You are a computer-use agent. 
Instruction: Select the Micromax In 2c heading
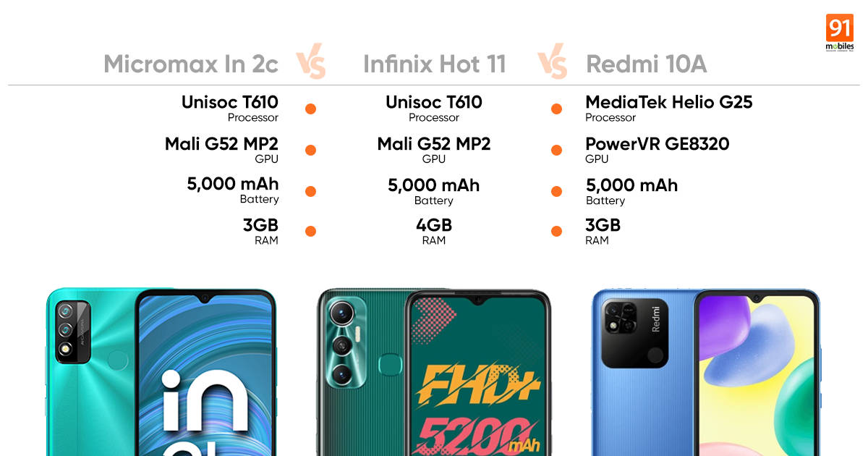coord(191,64)
